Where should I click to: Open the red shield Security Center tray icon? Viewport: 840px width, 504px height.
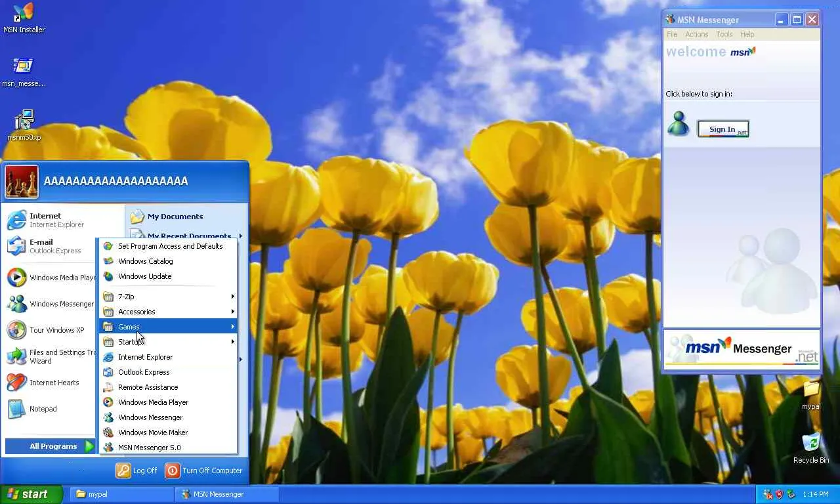click(779, 494)
